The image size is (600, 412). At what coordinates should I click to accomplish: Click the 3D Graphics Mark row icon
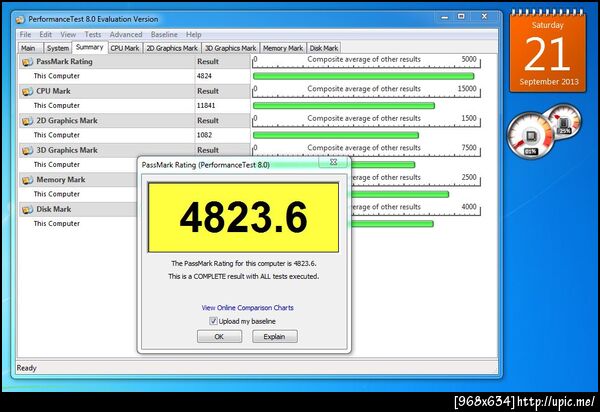[x=27, y=150]
